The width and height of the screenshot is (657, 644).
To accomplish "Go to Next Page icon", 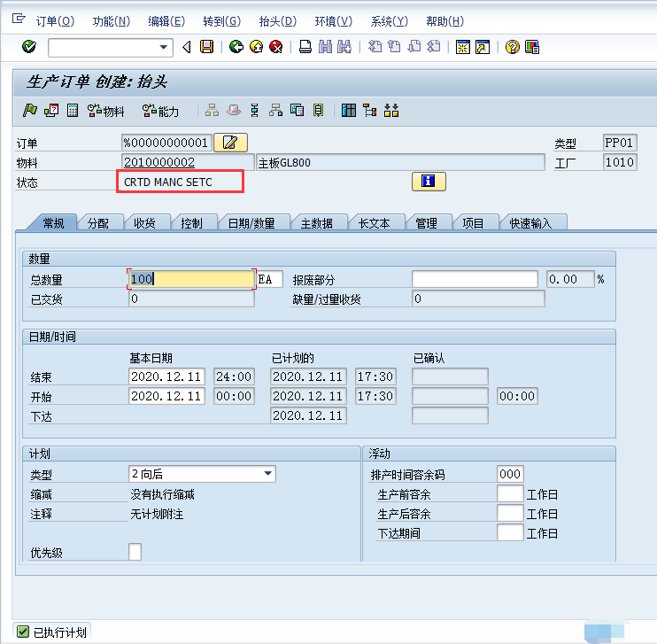I will click(414, 47).
